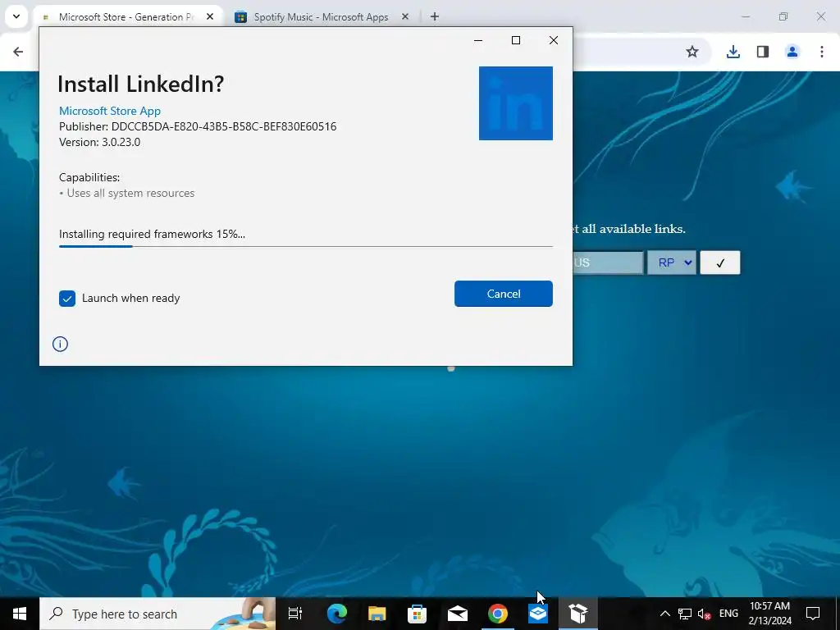Screen dimensions: 840x630
Task: Open Task View on taskbar
Action: click(x=295, y=614)
